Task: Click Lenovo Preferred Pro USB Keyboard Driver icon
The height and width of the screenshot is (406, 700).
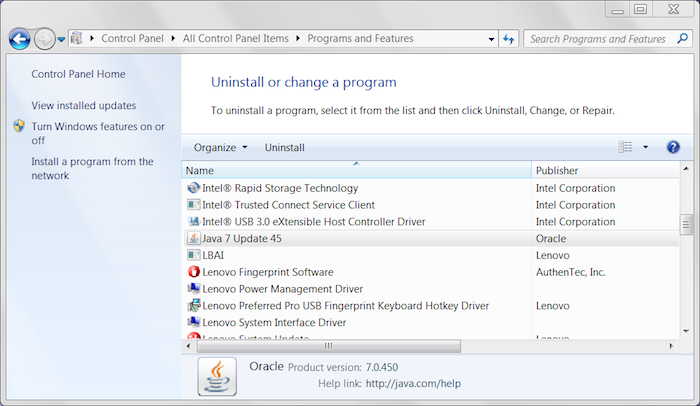Action: [193, 306]
